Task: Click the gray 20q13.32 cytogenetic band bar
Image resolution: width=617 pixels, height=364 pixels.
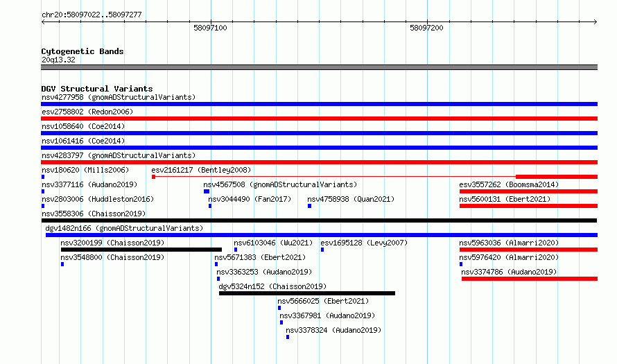Action: pyautogui.click(x=319, y=67)
